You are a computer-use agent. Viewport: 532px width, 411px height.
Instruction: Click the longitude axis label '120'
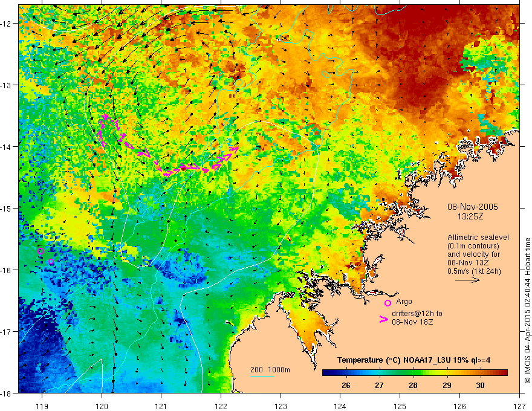(x=102, y=406)
